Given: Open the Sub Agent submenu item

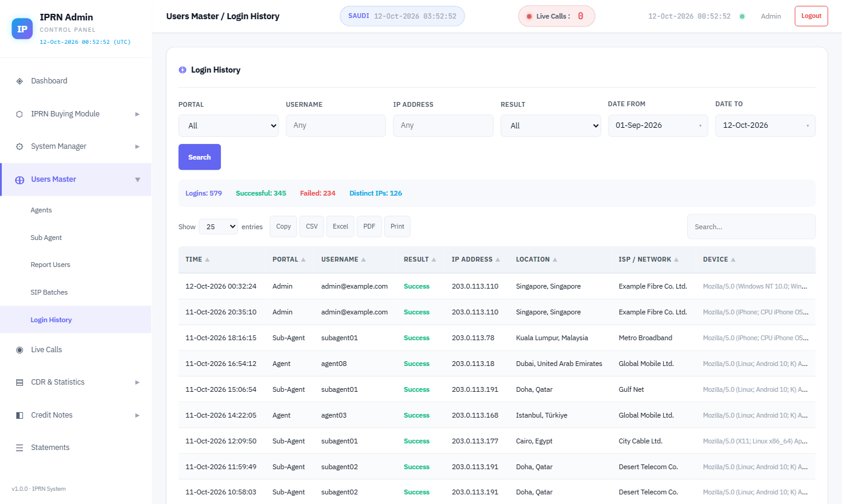Looking at the screenshot, I should [76, 238].
